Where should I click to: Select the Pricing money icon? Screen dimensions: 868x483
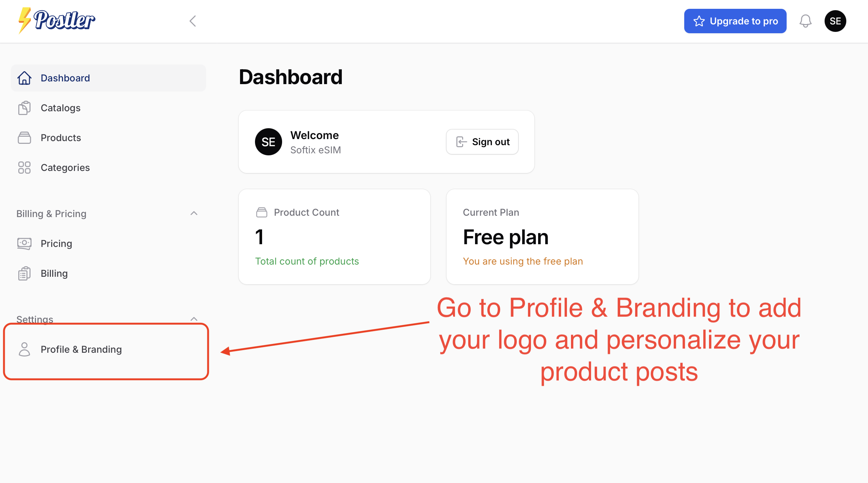click(x=24, y=243)
